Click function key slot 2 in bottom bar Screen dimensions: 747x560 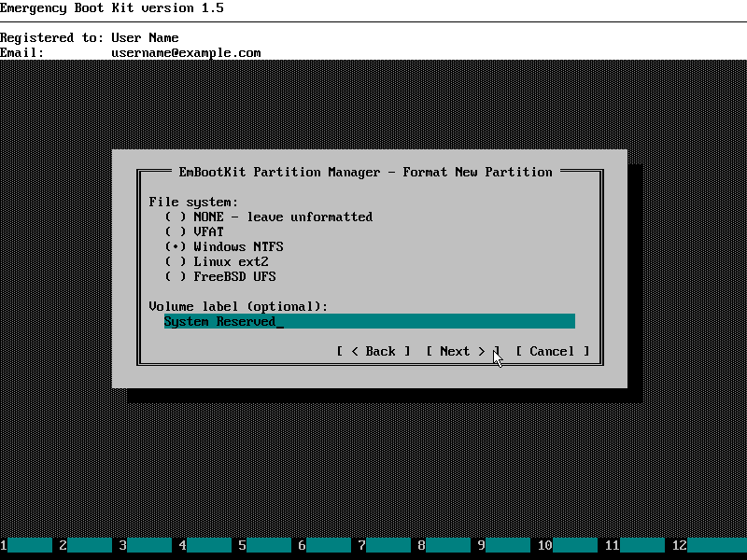click(85, 545)
